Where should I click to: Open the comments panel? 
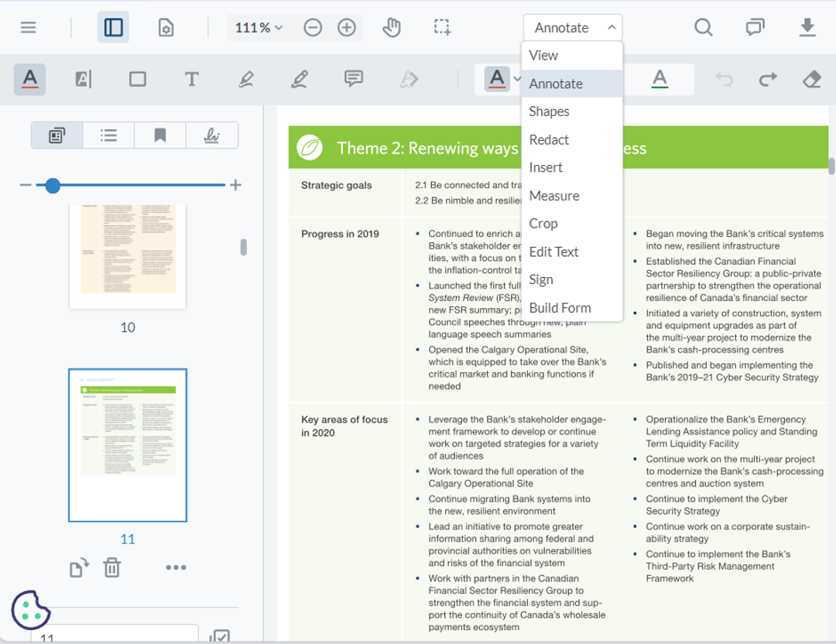click(755, 27)
